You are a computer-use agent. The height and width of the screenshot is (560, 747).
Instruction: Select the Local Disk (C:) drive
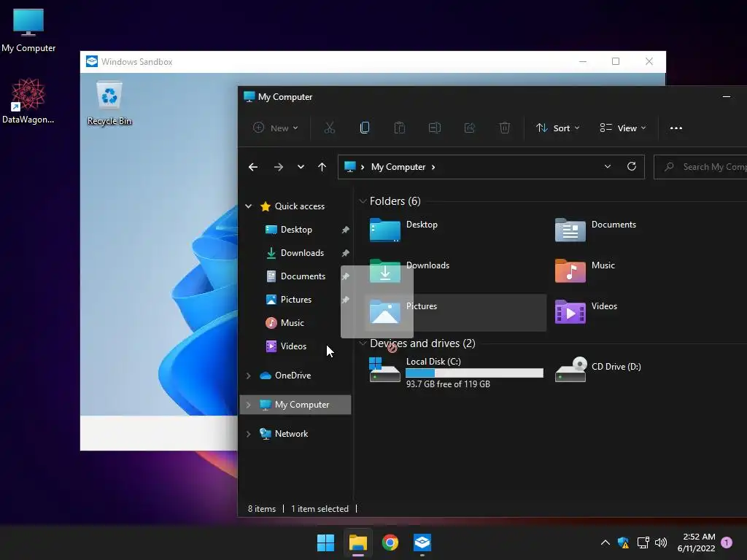click(x=456, y=373)
